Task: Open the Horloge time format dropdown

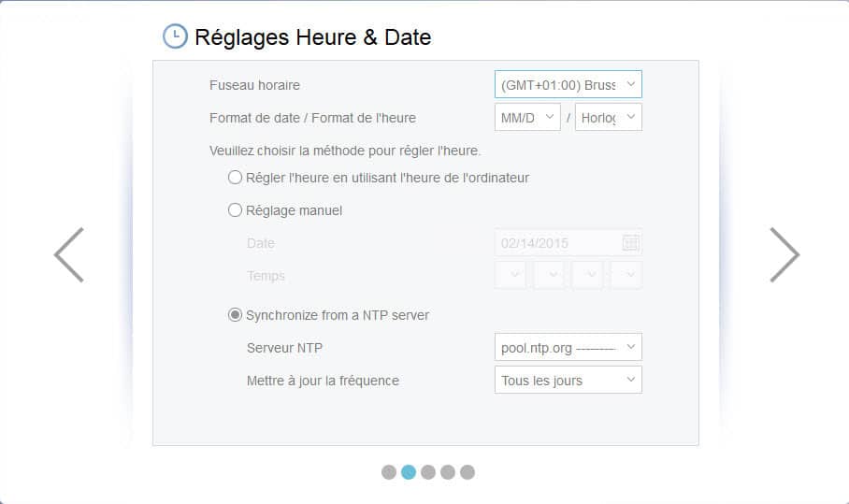Action: click(x=609, y=118)
